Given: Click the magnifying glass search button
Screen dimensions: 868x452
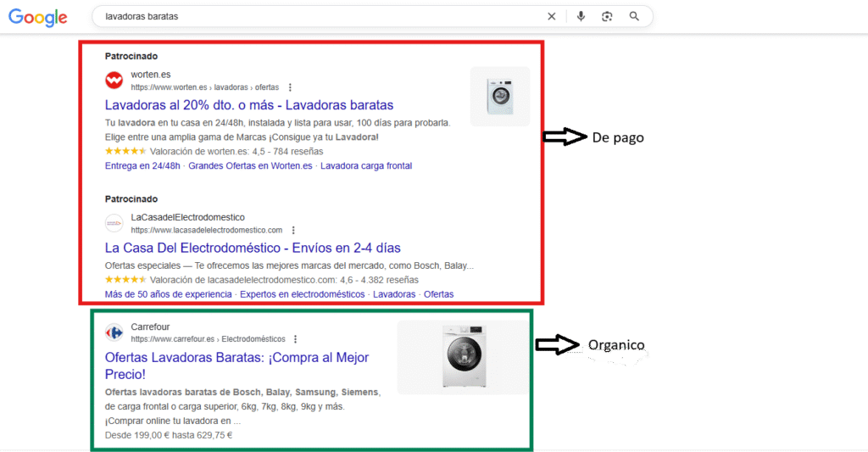Looking at the screenshot, I should pos(634,17).
